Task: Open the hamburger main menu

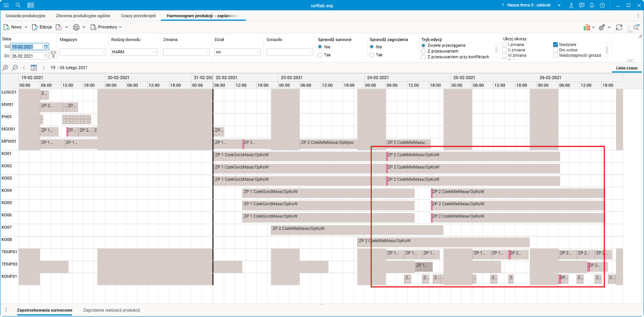Action: 7,5
